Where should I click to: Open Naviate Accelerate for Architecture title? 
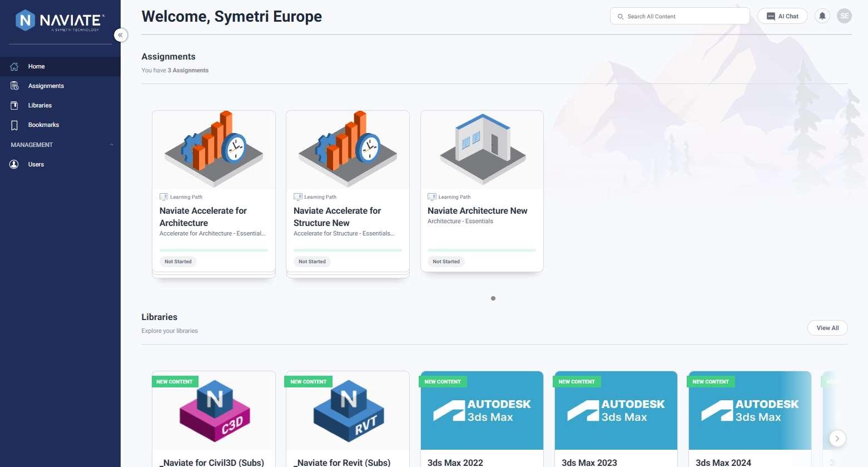coord(203,217)
